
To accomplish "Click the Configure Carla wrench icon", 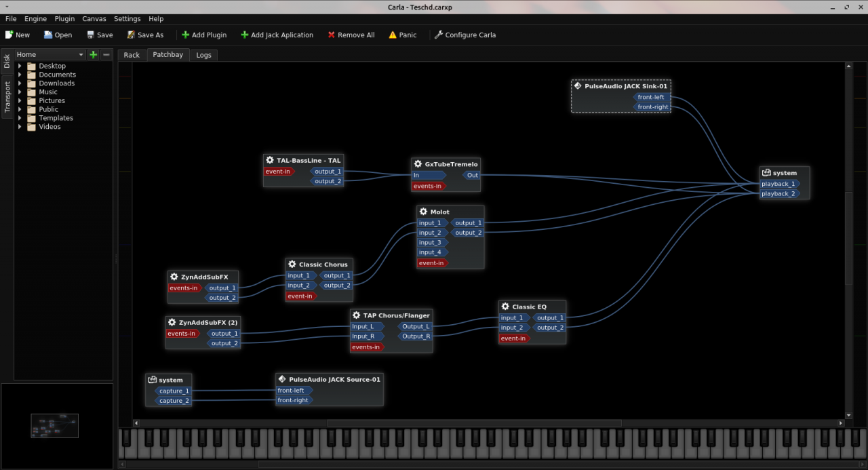I will click(439, 35).
